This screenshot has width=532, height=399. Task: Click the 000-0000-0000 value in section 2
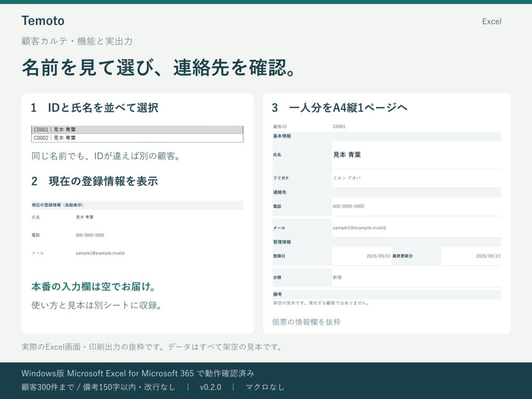coord(90,235)
